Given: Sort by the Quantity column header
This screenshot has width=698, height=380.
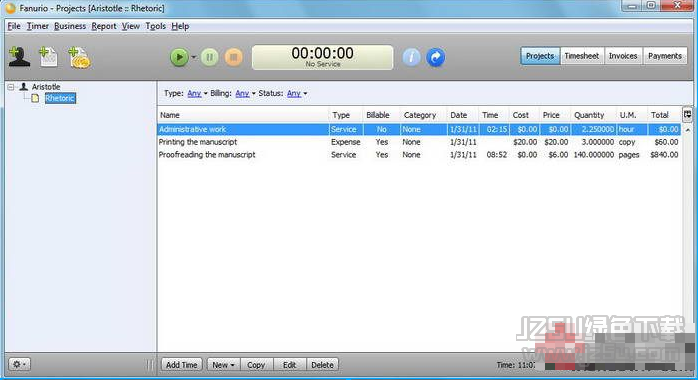Looking at the screenshot, I should [593, 115].
